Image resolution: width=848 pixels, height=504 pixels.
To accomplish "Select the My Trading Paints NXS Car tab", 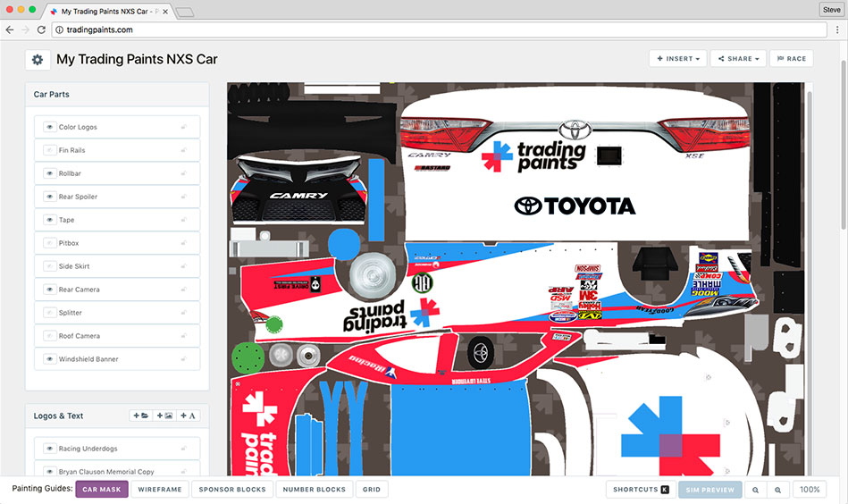I will (x=108, y=12).
